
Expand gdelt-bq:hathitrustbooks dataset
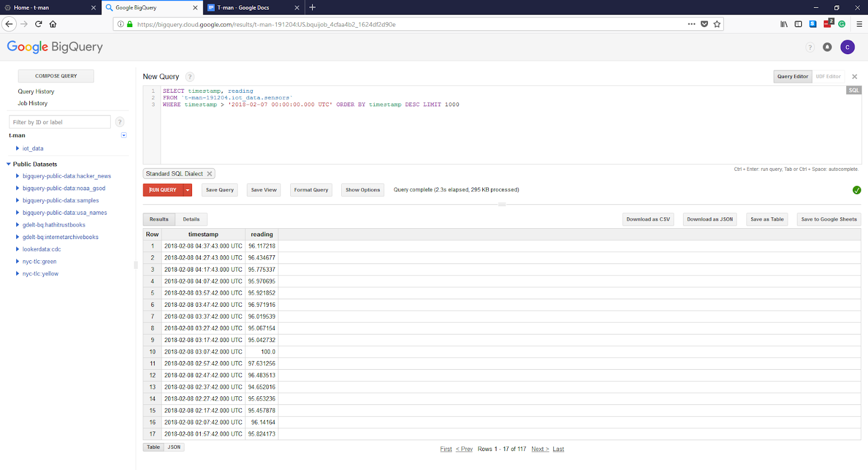(17, 225)
